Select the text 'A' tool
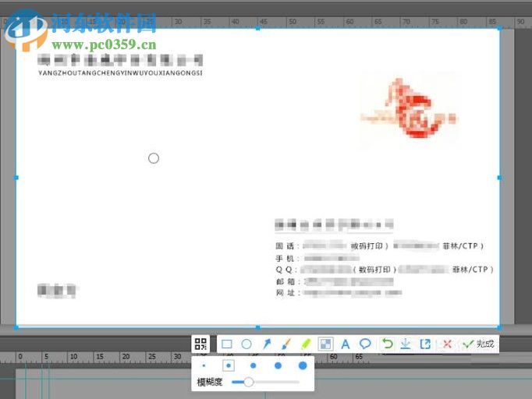The height and width of the screenshot is (399, 532). tap(346, 344)
